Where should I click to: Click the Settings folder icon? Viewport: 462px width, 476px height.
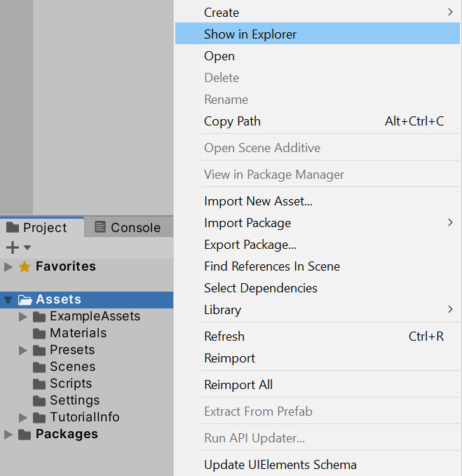[39, 400]
